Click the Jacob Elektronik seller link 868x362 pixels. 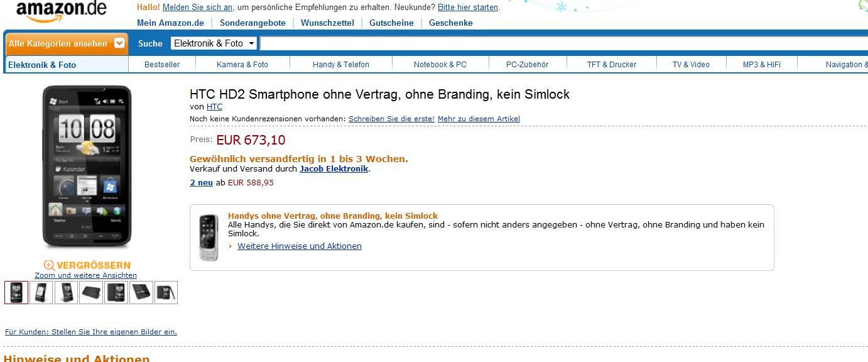pos(334,169)
